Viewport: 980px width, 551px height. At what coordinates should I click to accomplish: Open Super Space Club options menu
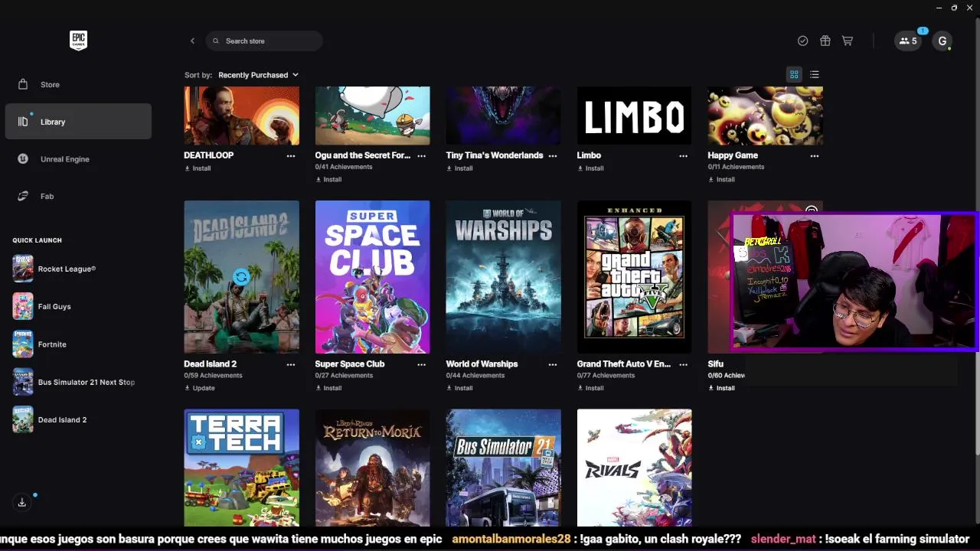tap(421, 364)
